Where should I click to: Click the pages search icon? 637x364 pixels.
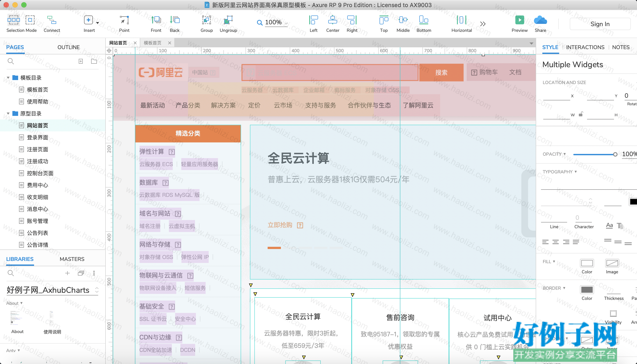[10, 61]
